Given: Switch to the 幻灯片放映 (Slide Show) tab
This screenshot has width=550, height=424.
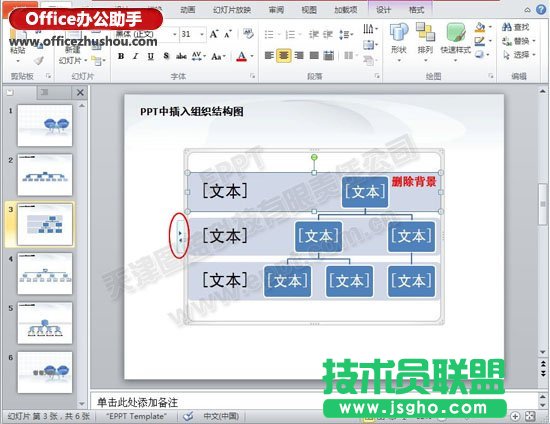Looking at the screenshot, I should [232, 10].
